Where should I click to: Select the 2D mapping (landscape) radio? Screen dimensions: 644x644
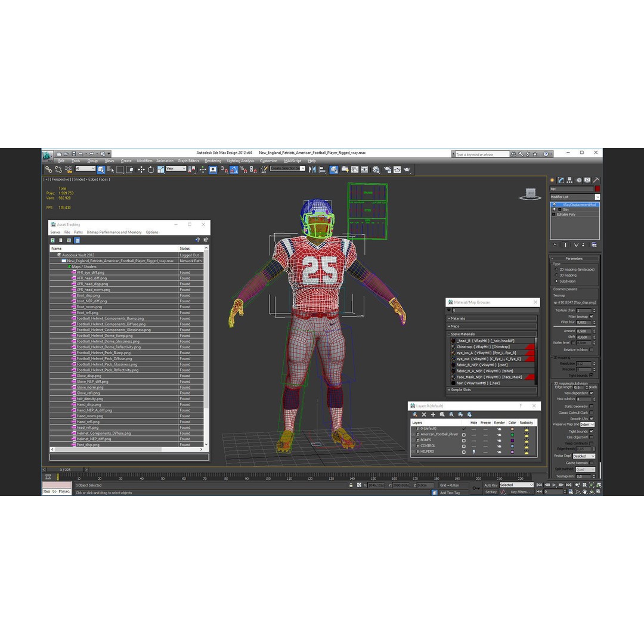coord(556,270)
